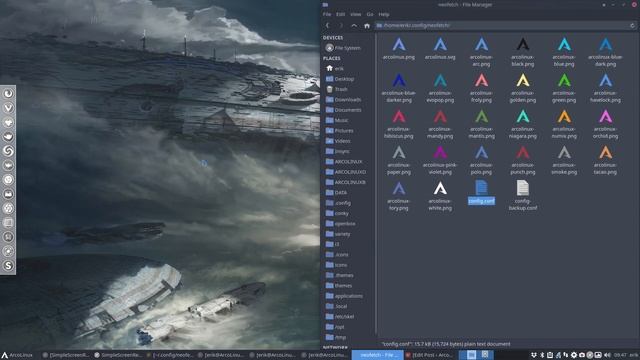
Task: Click the top launcher icon in left dock
Action: 8,94
